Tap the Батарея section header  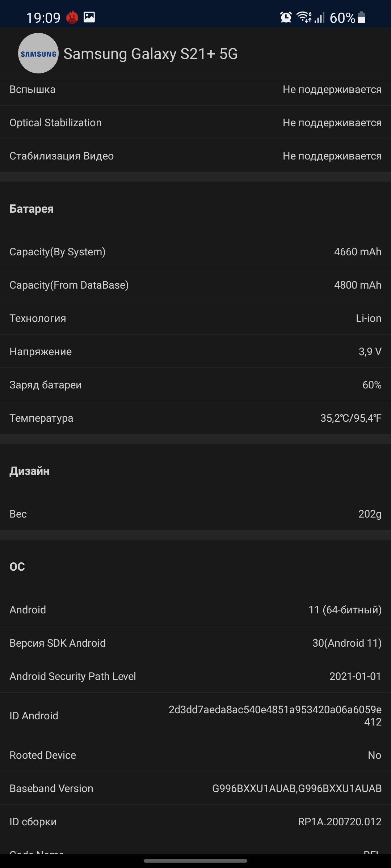click(x=31, y=209)
